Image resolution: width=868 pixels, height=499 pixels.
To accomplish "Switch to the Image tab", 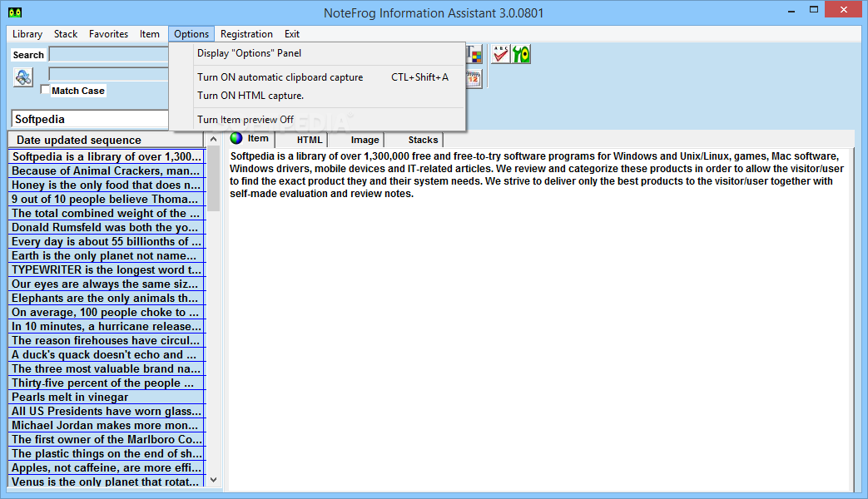I will (357, 140).
